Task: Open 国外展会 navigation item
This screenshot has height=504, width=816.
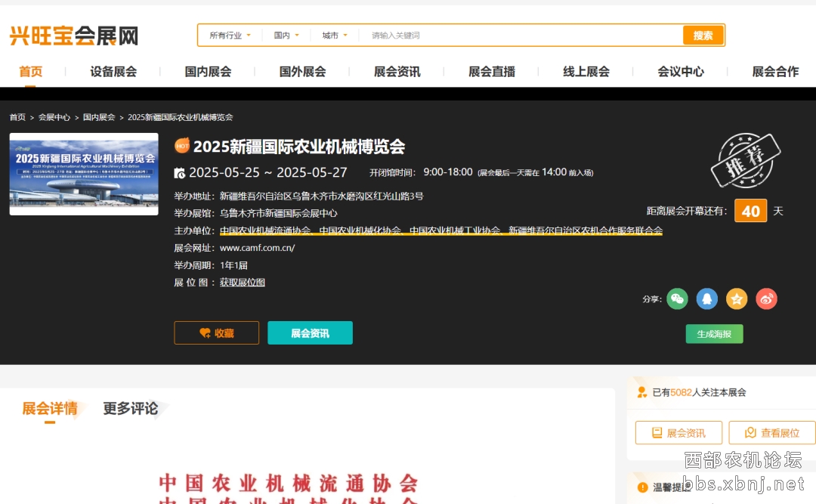Action: point(303,72)
